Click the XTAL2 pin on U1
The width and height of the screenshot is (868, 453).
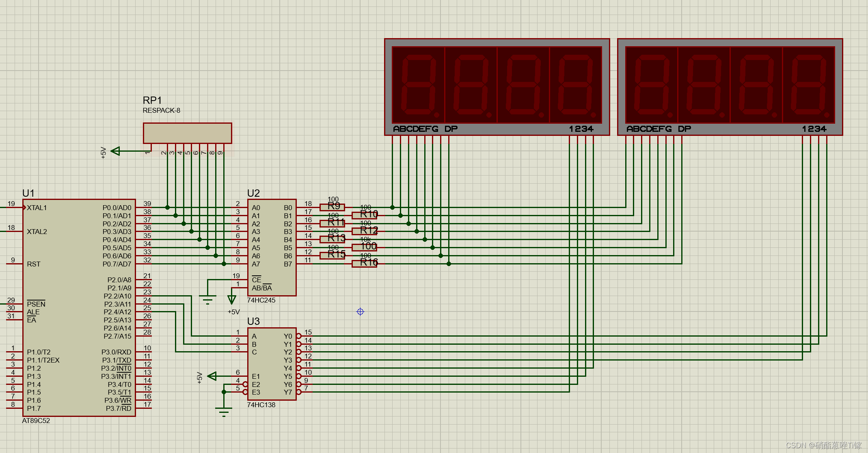pyautogui.click(x=37, y=232)
